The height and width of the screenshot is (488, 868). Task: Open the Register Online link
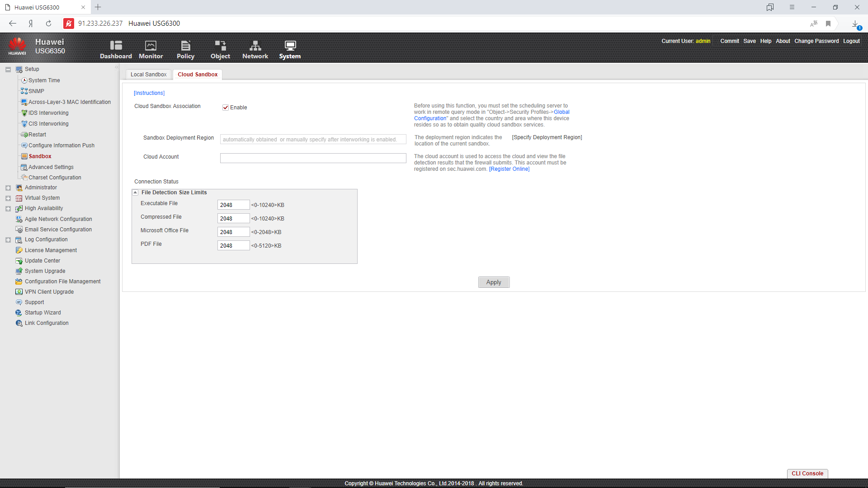(509, 169)
